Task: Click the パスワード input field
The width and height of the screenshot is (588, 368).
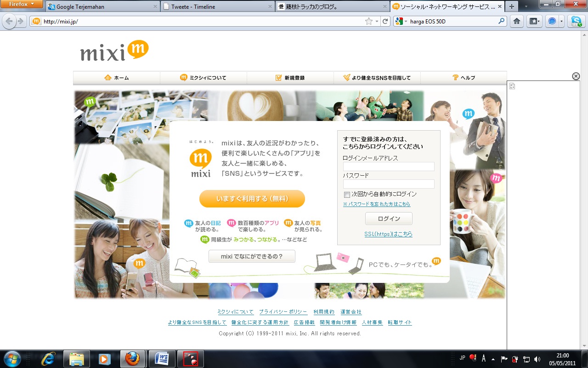Action: click(388, 184)
